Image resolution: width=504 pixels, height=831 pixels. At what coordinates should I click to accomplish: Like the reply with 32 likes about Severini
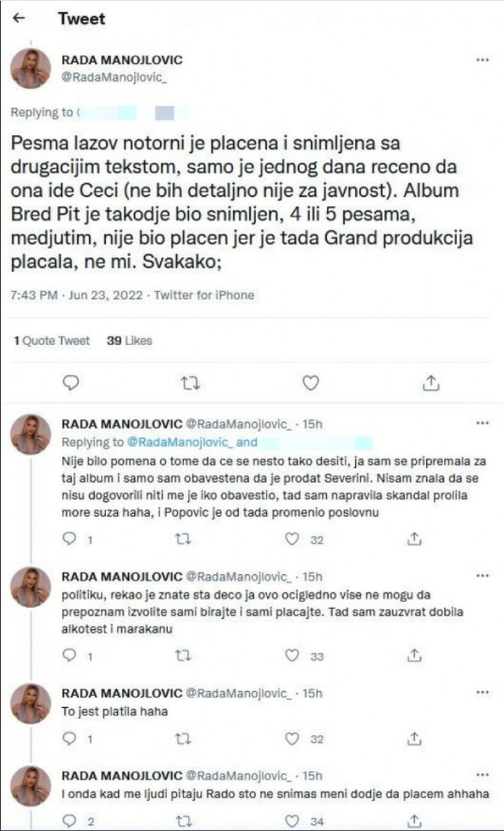[x=293, y=539]
